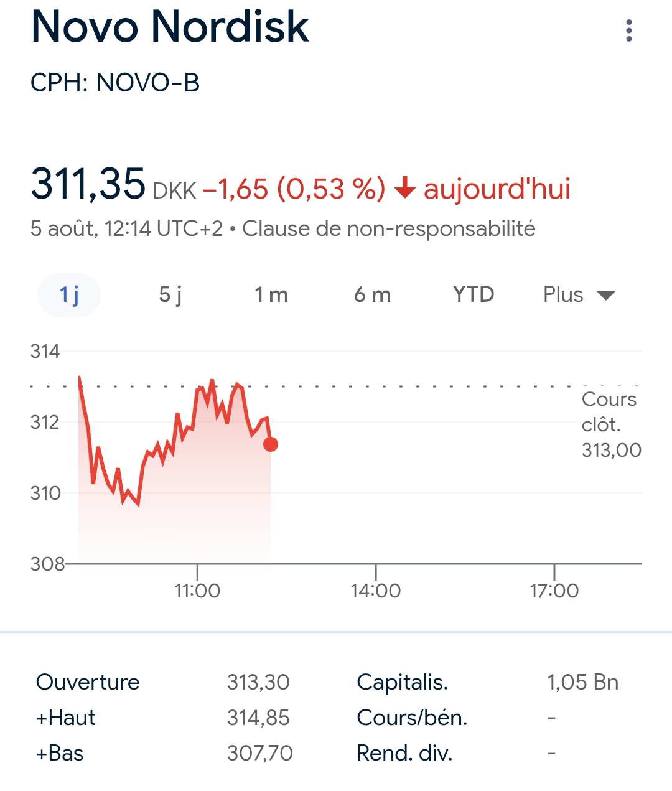The image size is (672, 791).
Task: Switch chart to YTD view
Action: click(474, 295)
